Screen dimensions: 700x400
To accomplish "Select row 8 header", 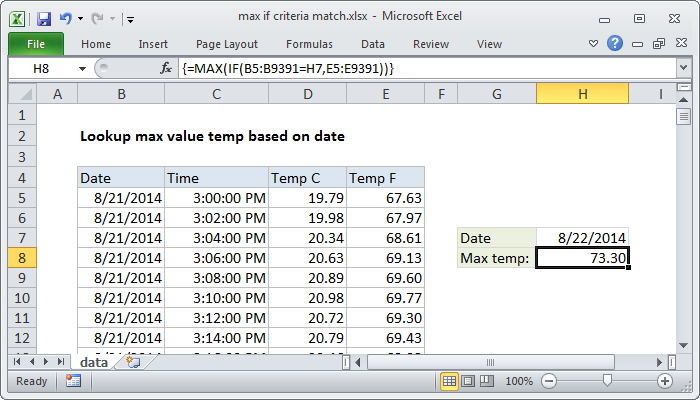I will (x=22, y=258).
